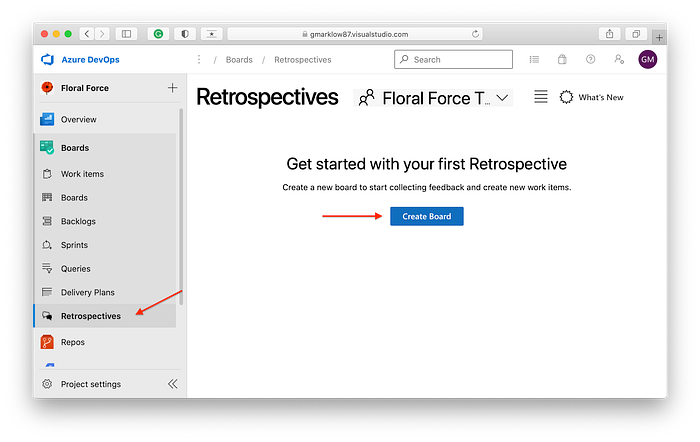Click the sidebar vertical scrollbar

[181, 207]
